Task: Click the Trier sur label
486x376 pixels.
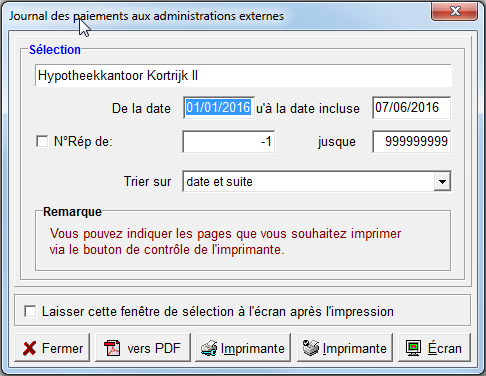Action: (x=147, y=182)
